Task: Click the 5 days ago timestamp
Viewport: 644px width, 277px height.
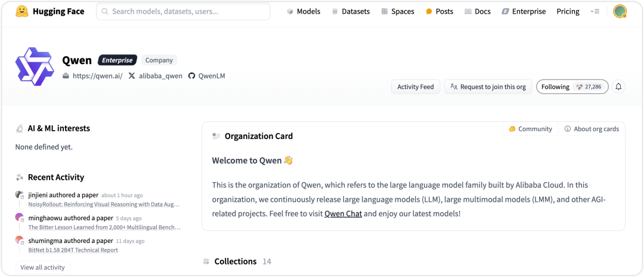Action: 129,218
